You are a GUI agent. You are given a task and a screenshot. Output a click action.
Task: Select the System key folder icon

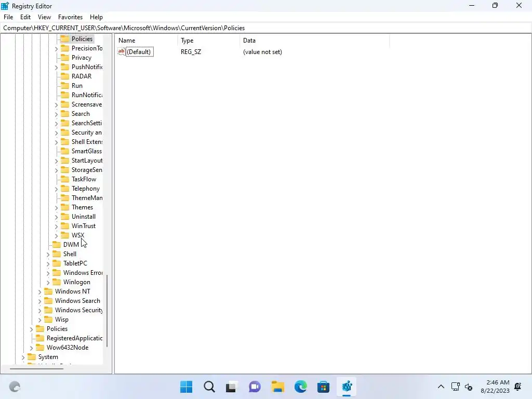coord(32,357)
